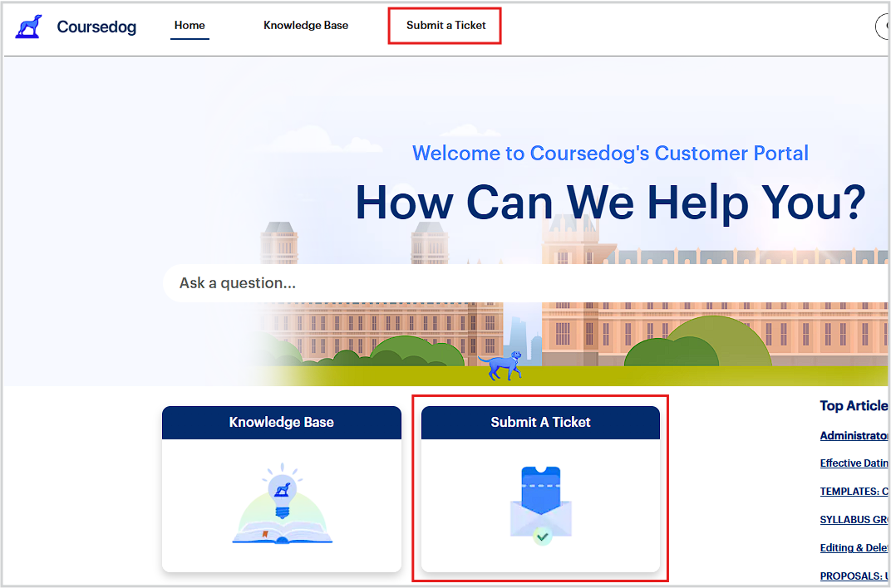
Task: Open the Effective Dating article link
Action: (x=854, y=463)
